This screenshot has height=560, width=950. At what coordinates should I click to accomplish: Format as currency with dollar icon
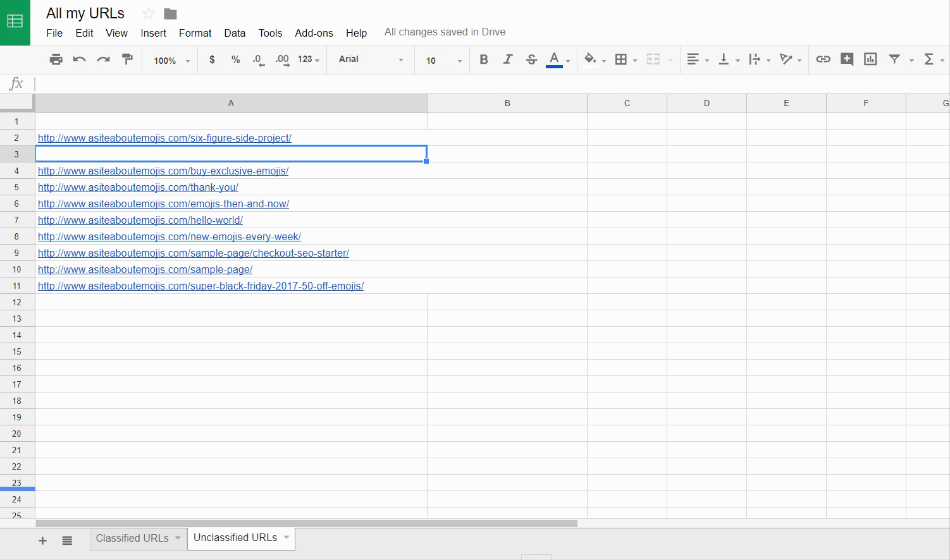pyautogui.click(x=212, y=59)
